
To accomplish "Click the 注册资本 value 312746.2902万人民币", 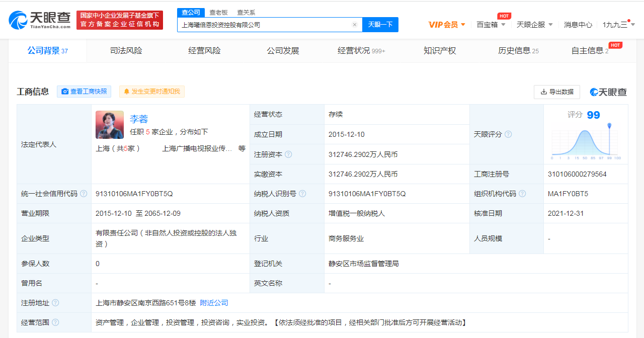I will click(363, 154).
